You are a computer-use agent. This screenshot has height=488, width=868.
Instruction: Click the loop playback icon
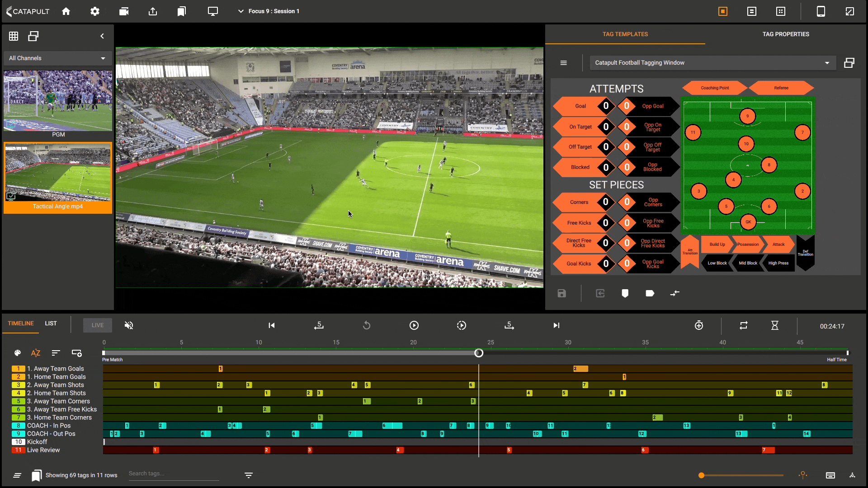pyautogui.click(x=744, y=325)
